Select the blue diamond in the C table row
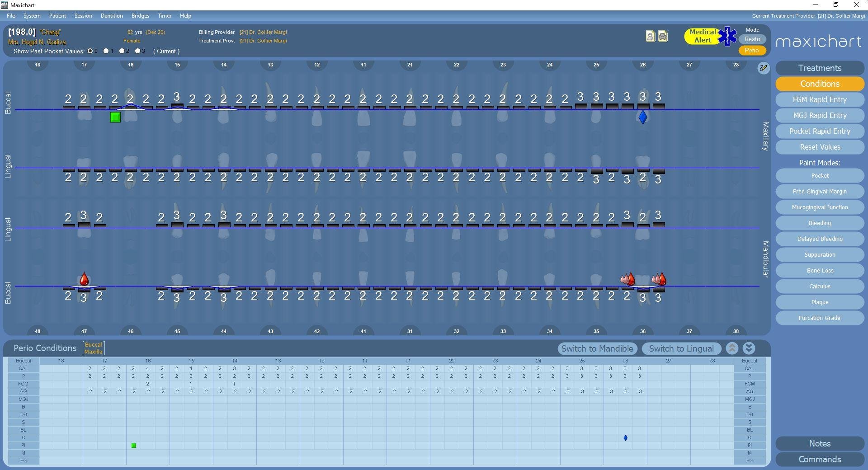This screenshot has height=470, width=868. click(625, 438)
